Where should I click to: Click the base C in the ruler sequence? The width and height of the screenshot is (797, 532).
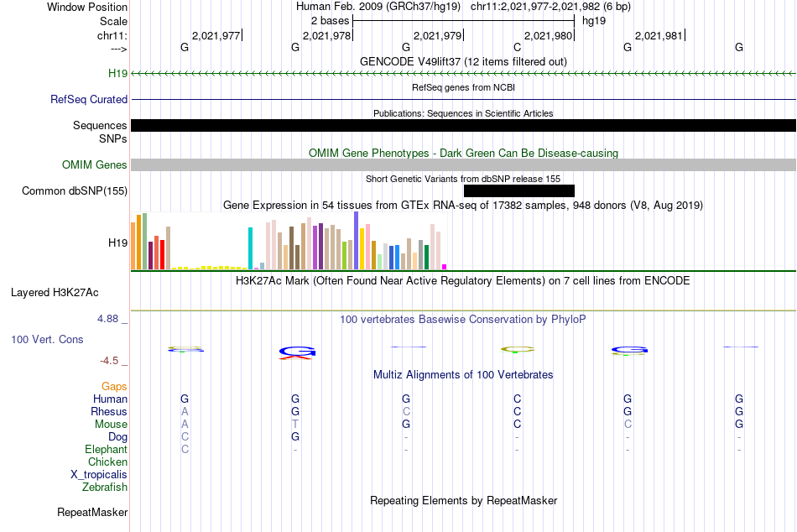click(517, 47)
